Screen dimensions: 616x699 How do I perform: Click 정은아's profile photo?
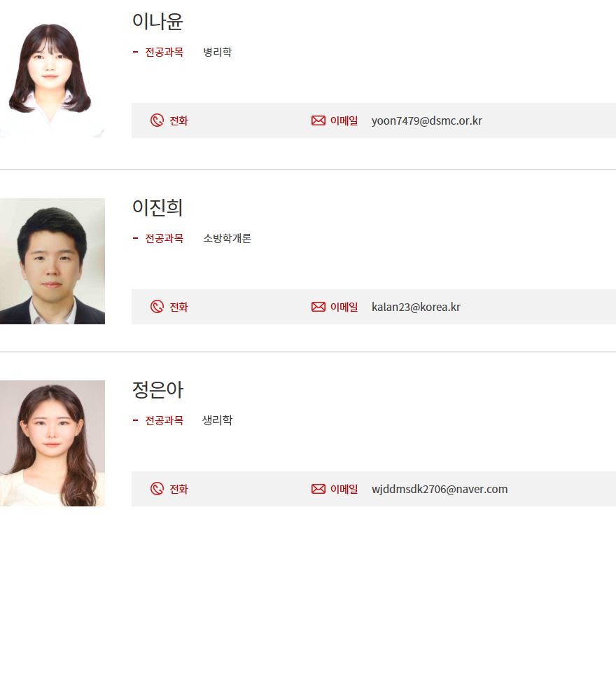coord(52,443)
